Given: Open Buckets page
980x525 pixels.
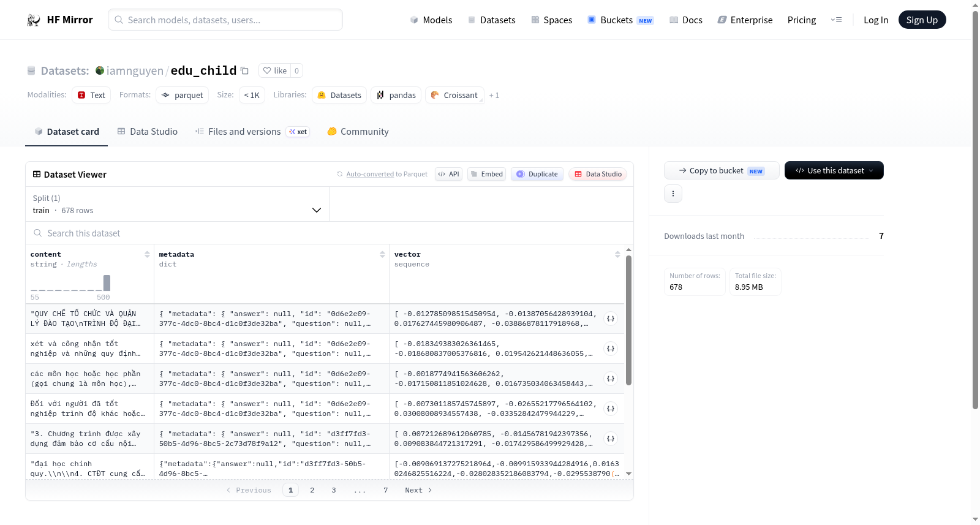Looking at the screenshot, I should (x=620, y=20).
